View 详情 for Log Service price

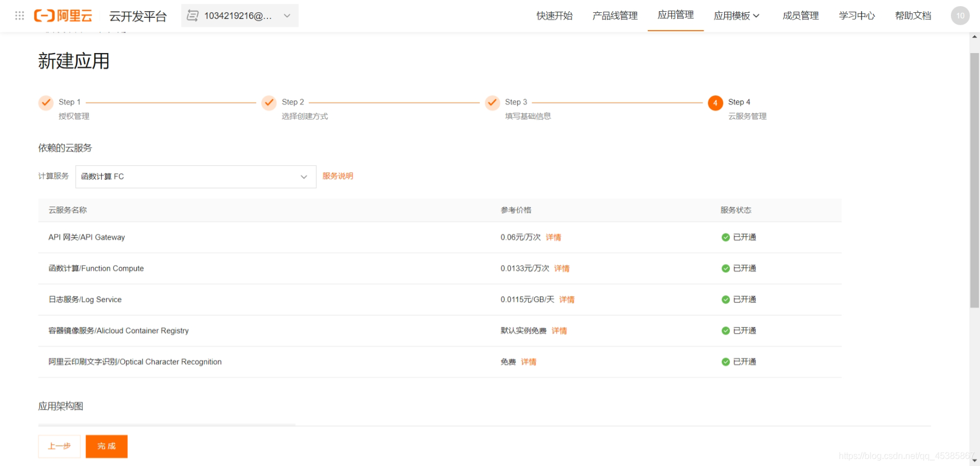tap(567, 300)
